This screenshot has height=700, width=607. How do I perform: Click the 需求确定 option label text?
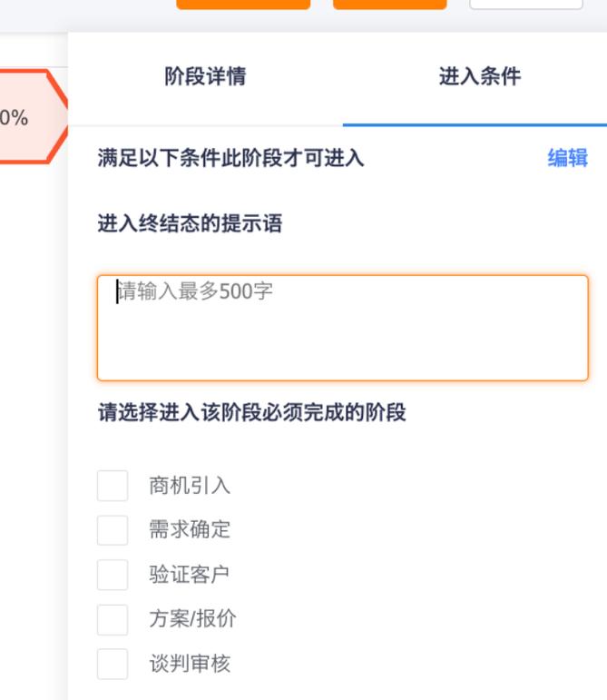(x=190, y=529)
